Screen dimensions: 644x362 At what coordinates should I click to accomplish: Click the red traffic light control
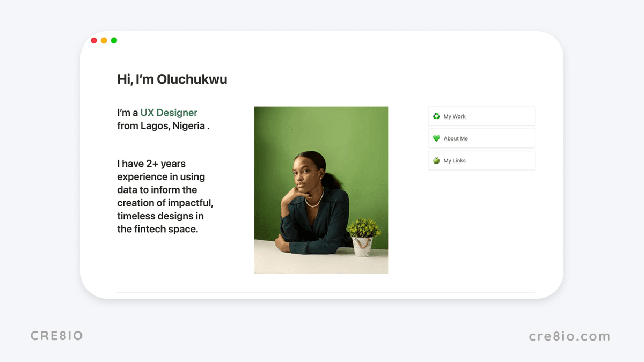pos(94,40)
